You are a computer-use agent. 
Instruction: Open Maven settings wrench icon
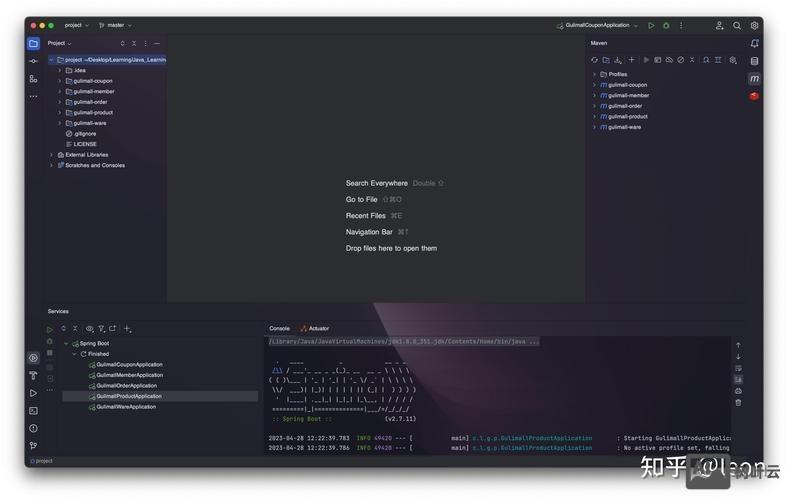tap(733, 60)
